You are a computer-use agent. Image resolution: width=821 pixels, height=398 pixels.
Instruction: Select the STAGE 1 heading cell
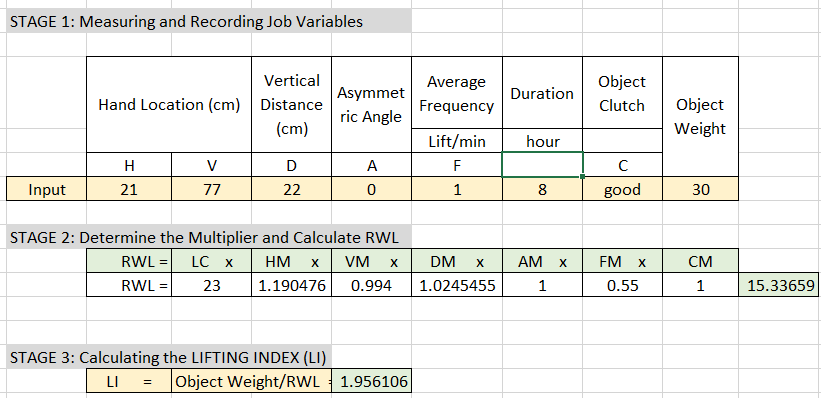click(x=208, y=21)
